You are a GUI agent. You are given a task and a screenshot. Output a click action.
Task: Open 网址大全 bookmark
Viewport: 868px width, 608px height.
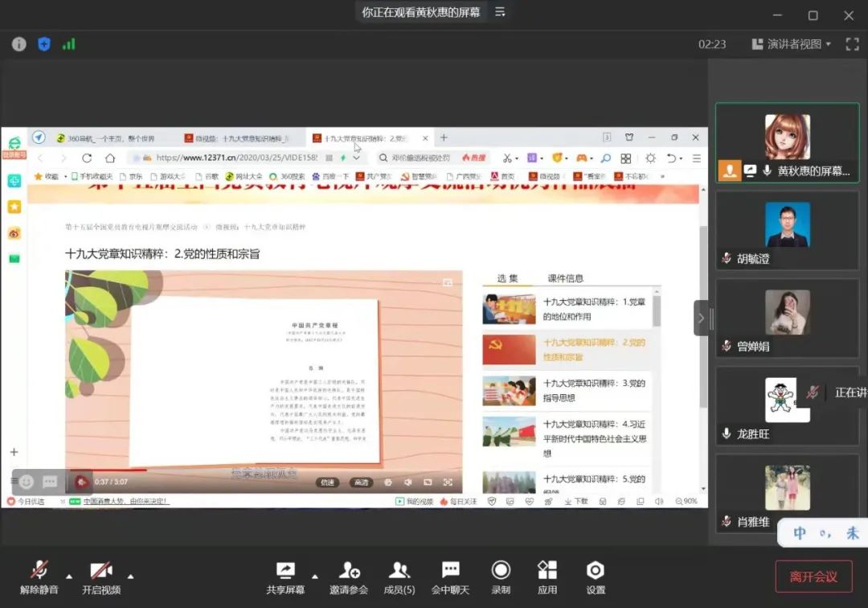(243, 177)
